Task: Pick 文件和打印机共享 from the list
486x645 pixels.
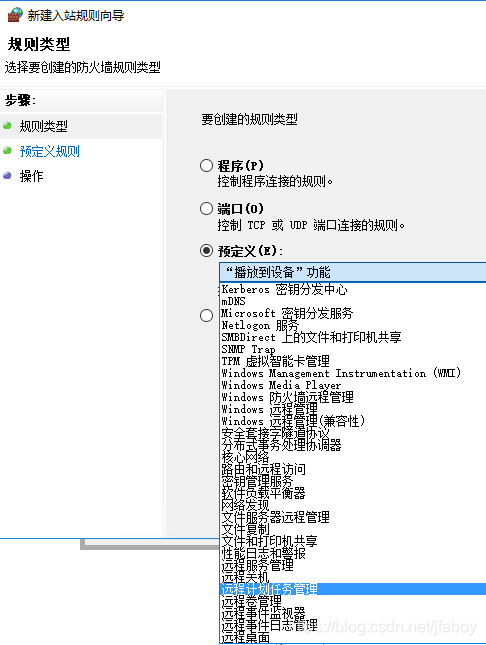Action: pyautogui.click(x=270, y=541)
